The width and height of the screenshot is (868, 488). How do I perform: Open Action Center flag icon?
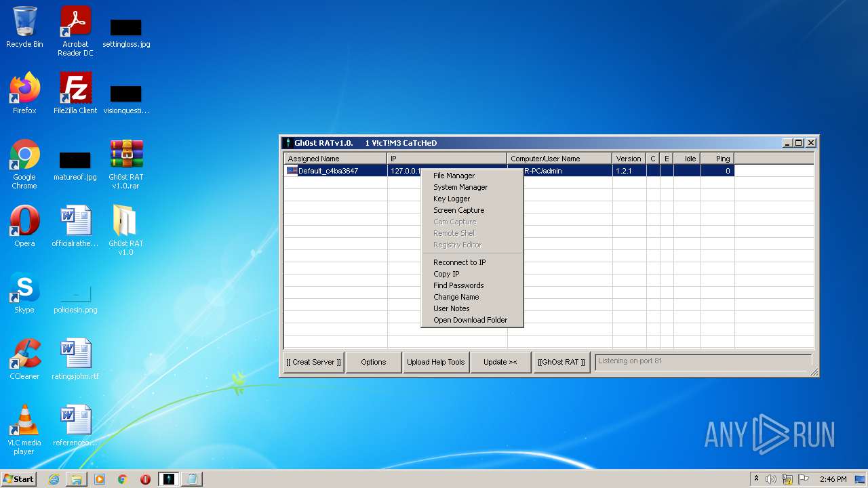803,479
